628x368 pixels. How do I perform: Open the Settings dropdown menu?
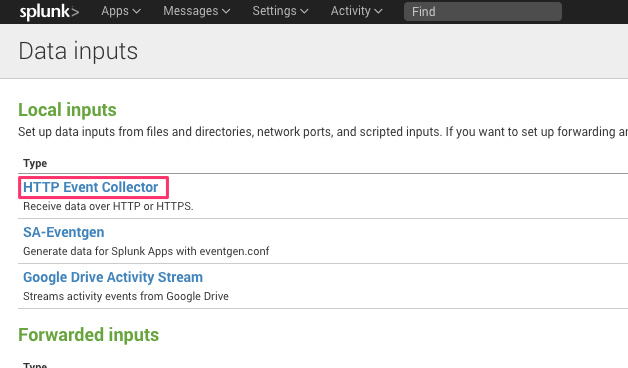[280, 11]
